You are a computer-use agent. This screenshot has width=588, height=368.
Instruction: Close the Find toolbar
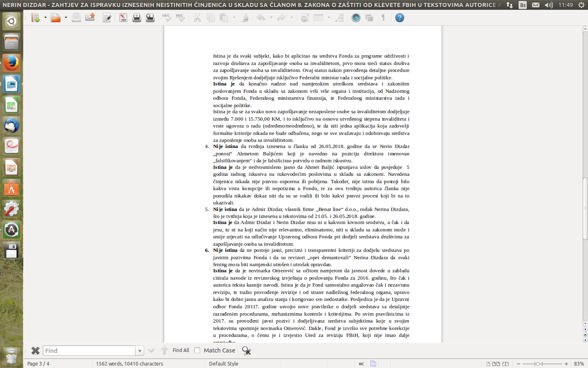(x=36, y=350)
